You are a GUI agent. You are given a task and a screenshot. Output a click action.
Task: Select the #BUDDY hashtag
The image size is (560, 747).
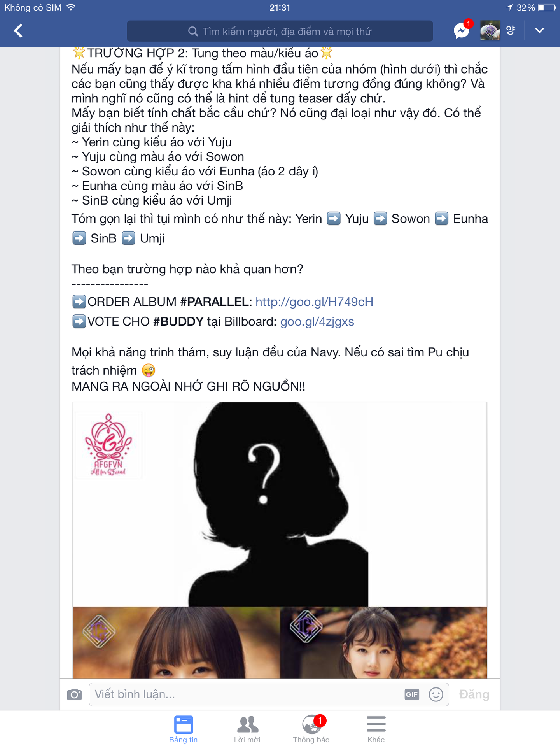point(178,322)
